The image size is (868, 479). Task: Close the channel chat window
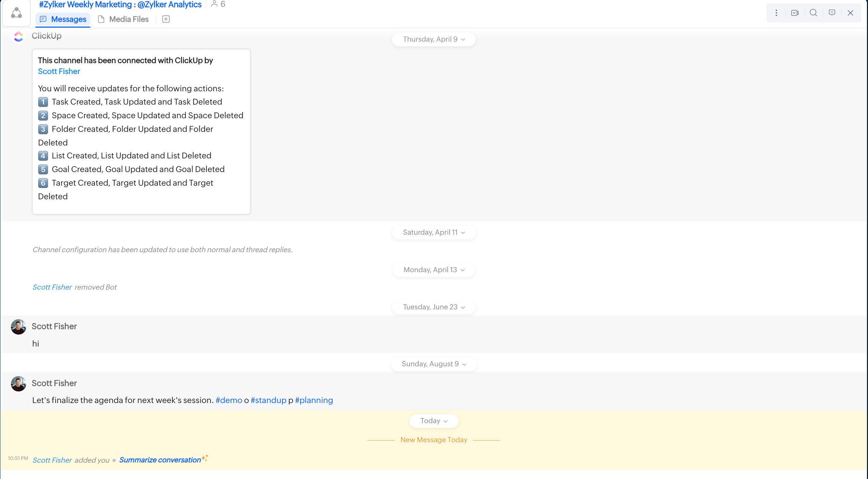(x=850, y=13)
